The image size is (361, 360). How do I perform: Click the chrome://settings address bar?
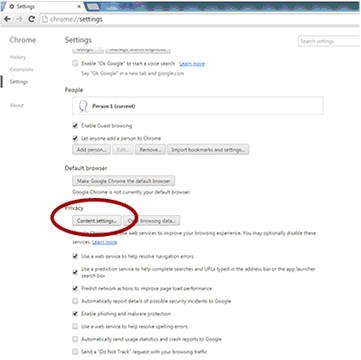tap(200, 19)
